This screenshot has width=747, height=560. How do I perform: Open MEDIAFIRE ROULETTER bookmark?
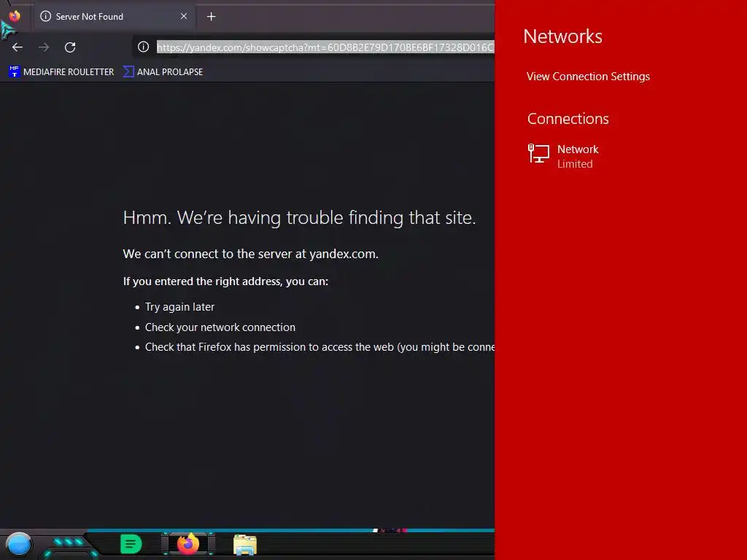[61, 72]
